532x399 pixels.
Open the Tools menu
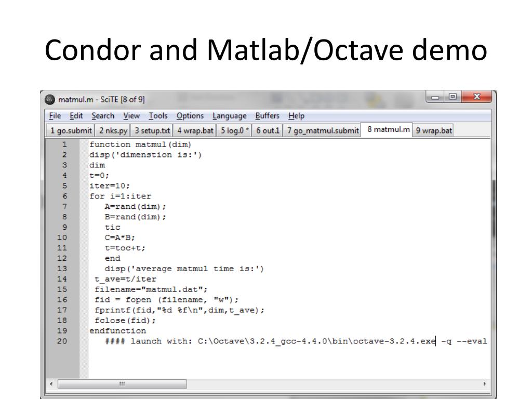pyautogui.click(x=158, y=116)
